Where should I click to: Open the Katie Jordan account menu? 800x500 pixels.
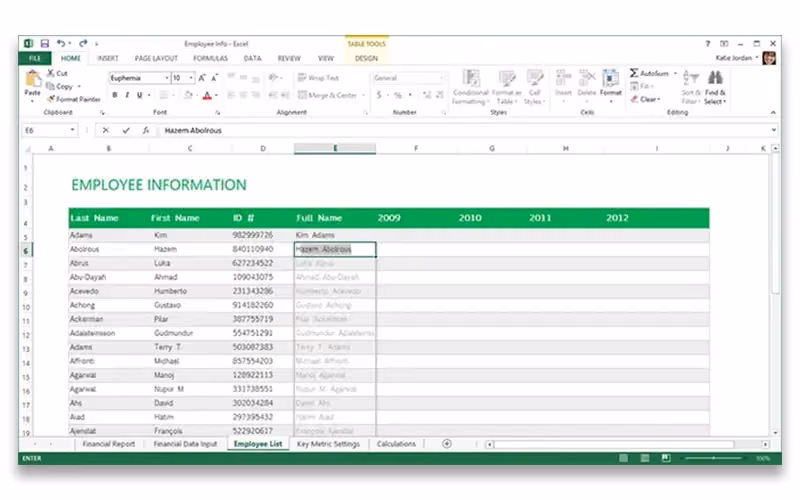point(737,58)
